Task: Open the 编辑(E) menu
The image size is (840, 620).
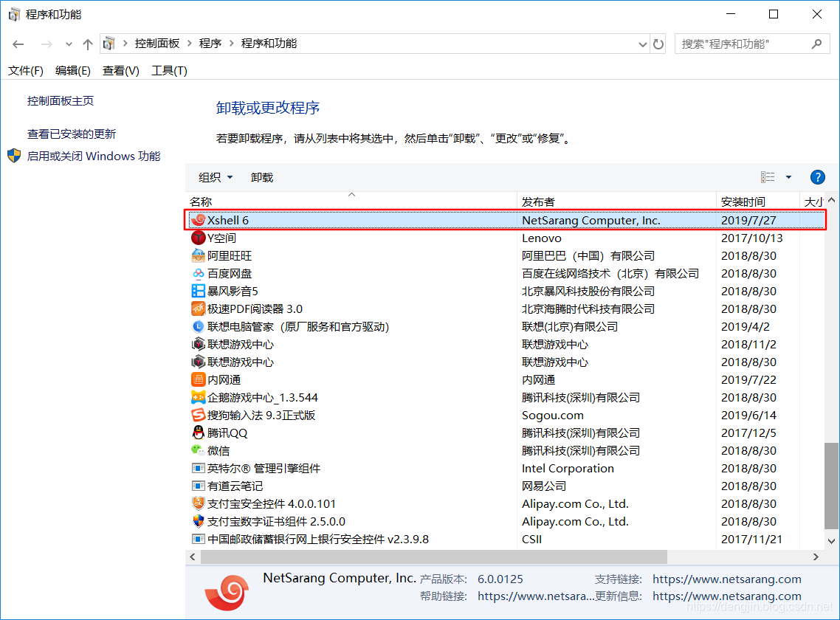Action: tap(73, 71)
